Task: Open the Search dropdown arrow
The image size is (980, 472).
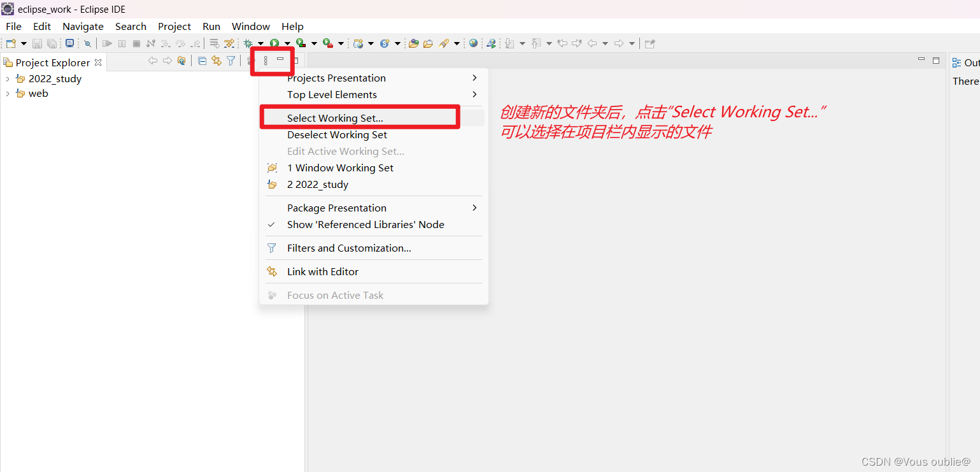Action: click(457, 43)
